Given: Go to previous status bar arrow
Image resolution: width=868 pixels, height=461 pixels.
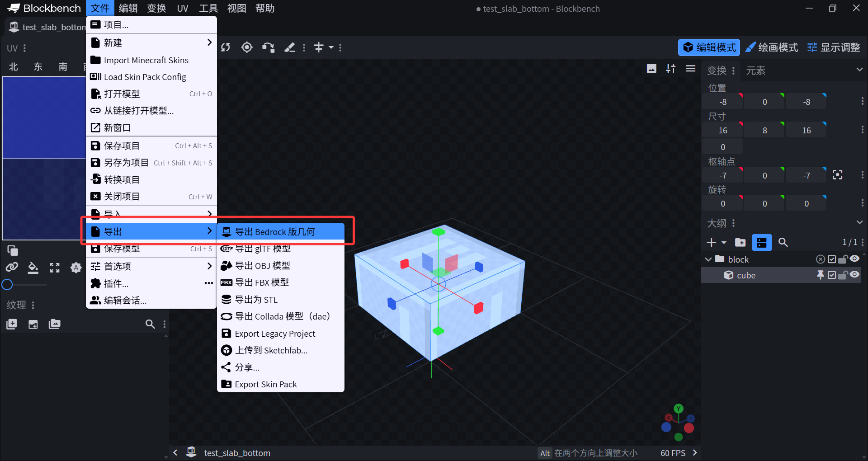Looking at the screenshot, I should (x=175, y=452).
